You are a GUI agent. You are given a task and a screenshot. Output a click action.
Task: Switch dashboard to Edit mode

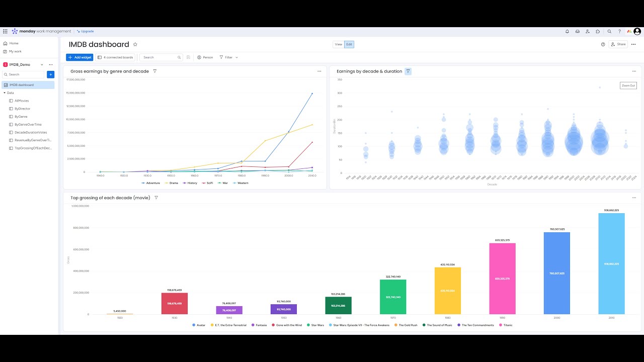click(x=349, y=44)
